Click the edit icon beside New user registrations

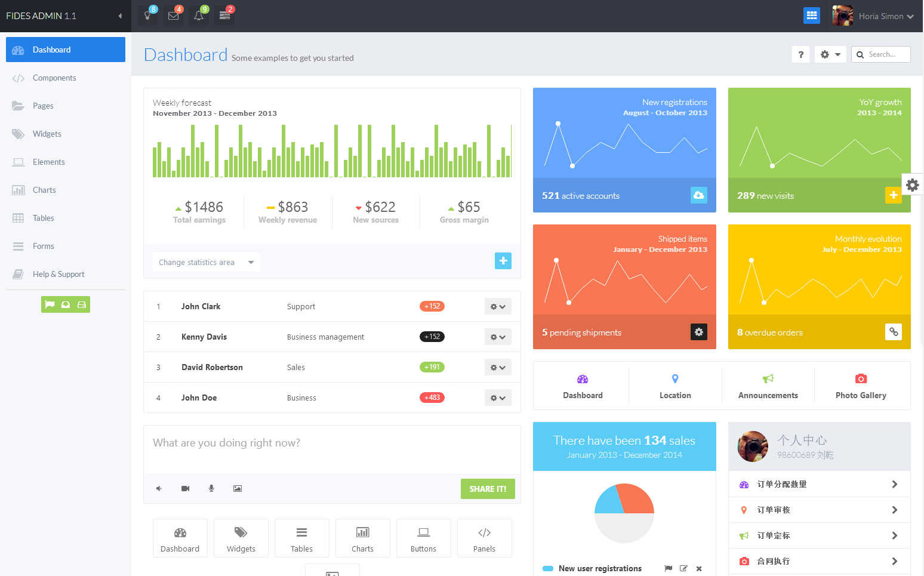point(683,568)
